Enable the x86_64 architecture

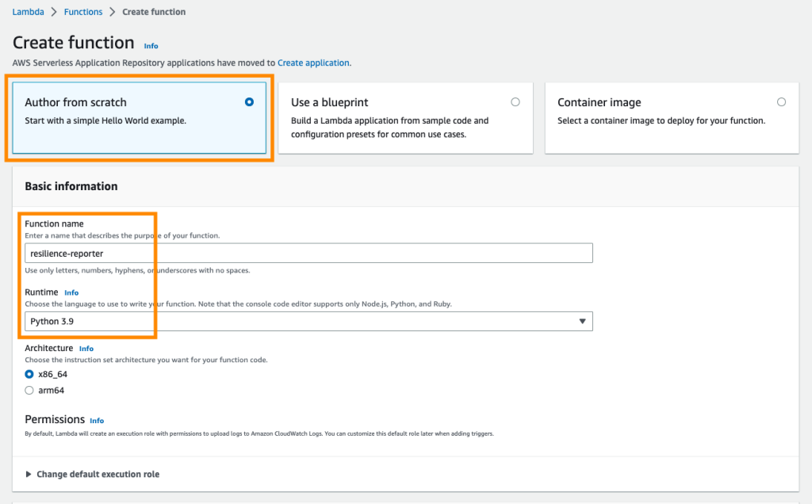pyautogui.click(x=29, y=375)
